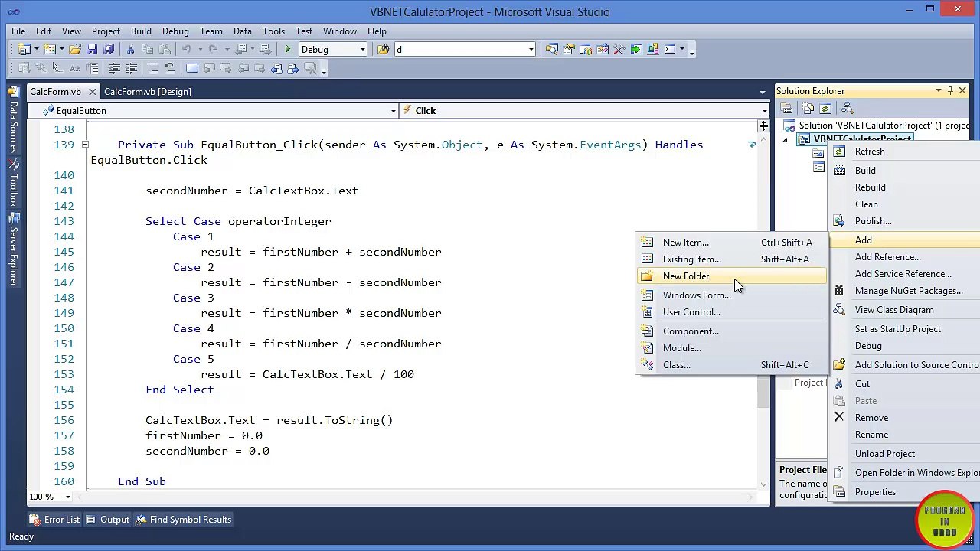Open find combo box dropdown arrow
980x551 pixels.
coord(531,50)
